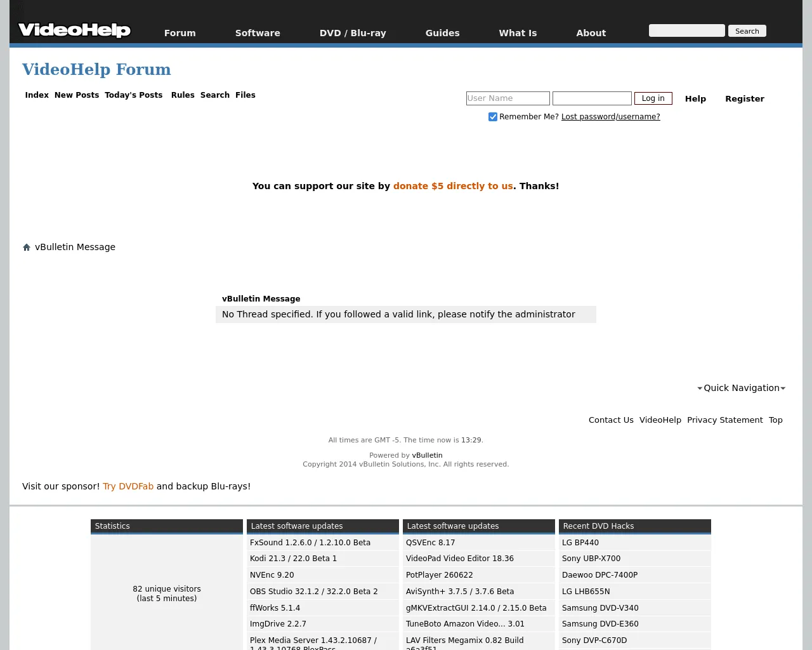Open the Help link

click(695, 99)
